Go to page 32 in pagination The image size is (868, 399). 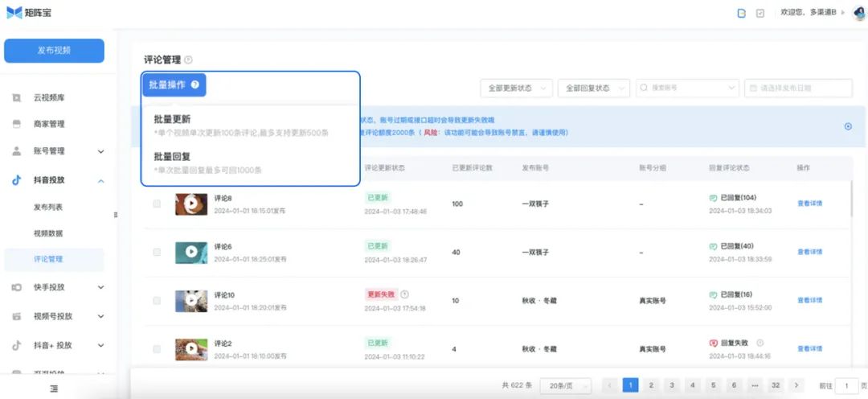tap(776, 385)
